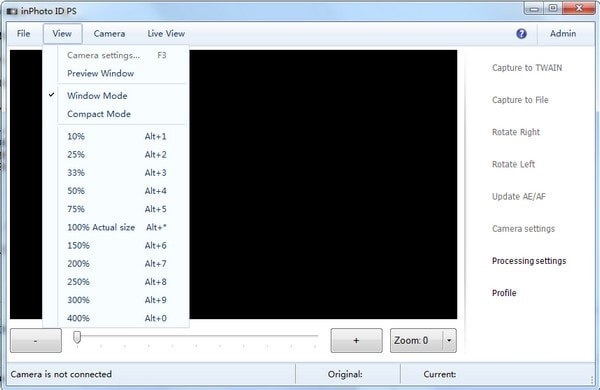Open the help question mark icon
The image size is (600, 390).
coord(521,34)
